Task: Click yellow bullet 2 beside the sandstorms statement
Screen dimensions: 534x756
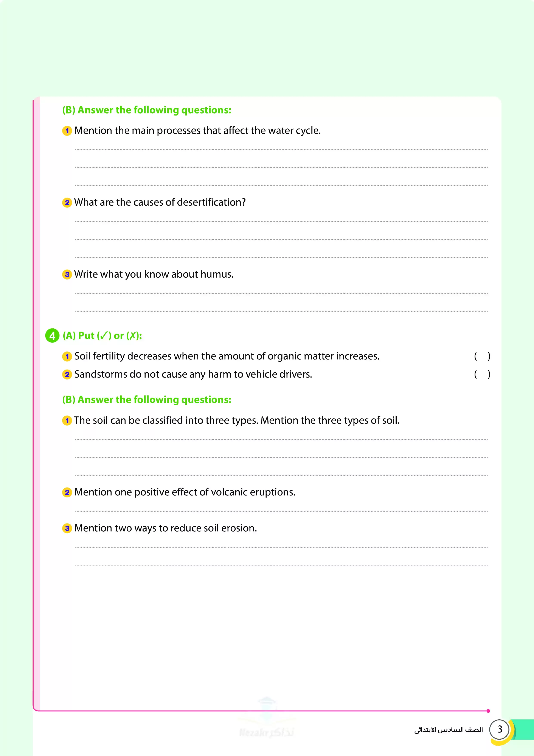Action: click(67, 374)
